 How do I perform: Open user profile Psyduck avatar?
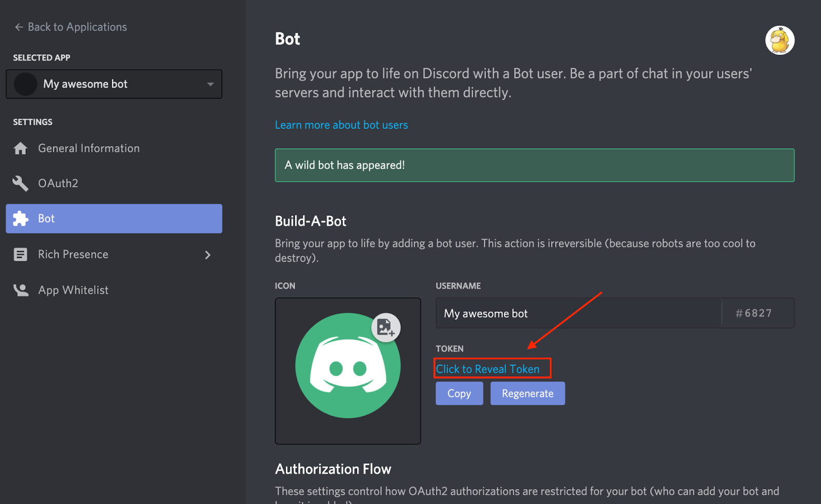coord(780,40)
